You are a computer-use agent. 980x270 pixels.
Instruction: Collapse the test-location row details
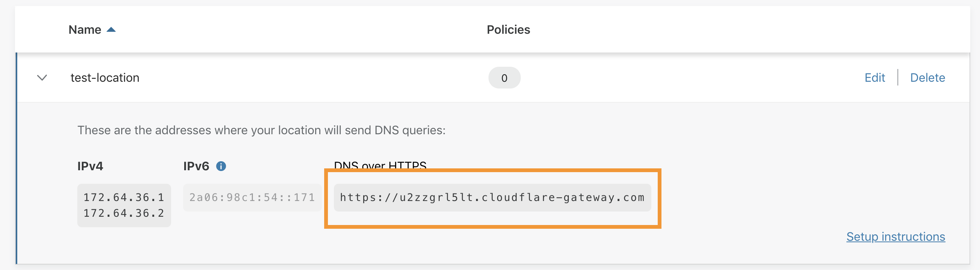pyautogui.click(x=42, y=78)
